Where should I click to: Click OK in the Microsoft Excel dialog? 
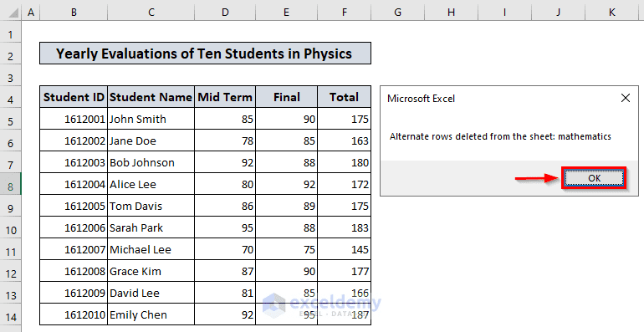click(594, 178)
